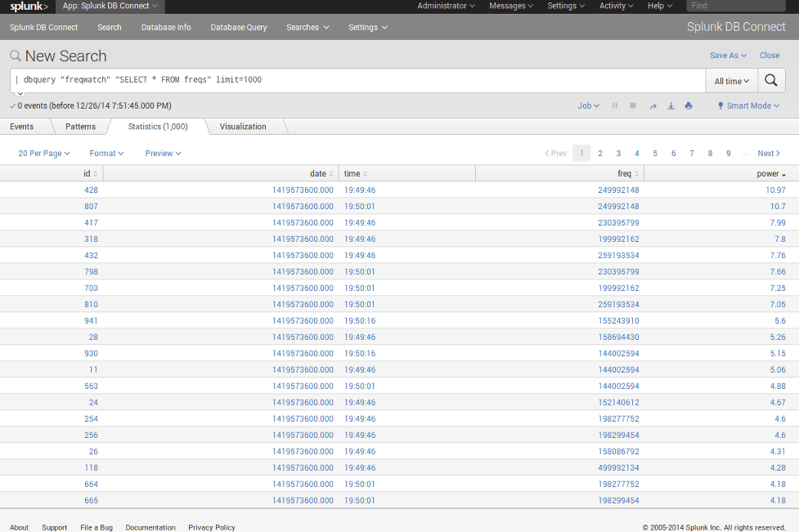
Task: Expand the search bar with chevron
Action: tap(20, 93)
